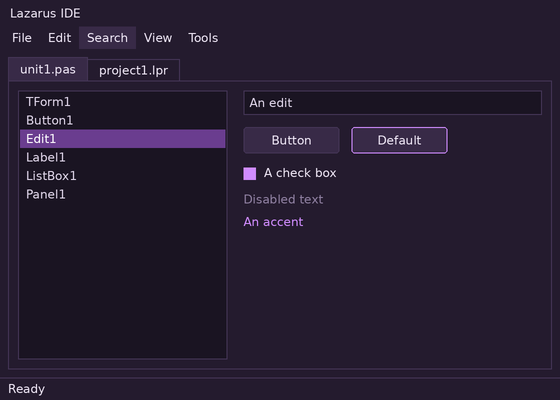Switch to the project1.lpr tab
Screen dimensions: 560x400
(134, 70)
